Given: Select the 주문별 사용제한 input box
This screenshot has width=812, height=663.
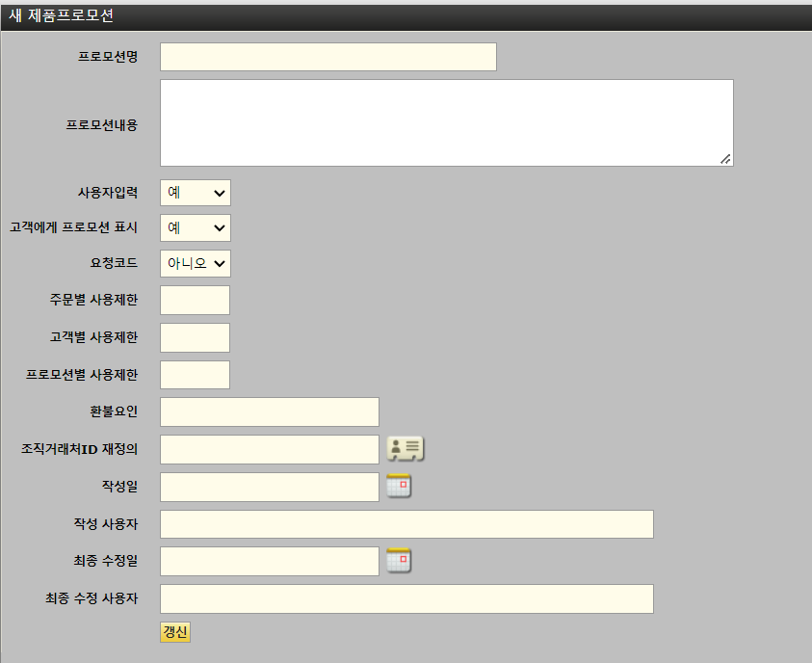Looking at the screenshot, I should (x=195, y=301).
